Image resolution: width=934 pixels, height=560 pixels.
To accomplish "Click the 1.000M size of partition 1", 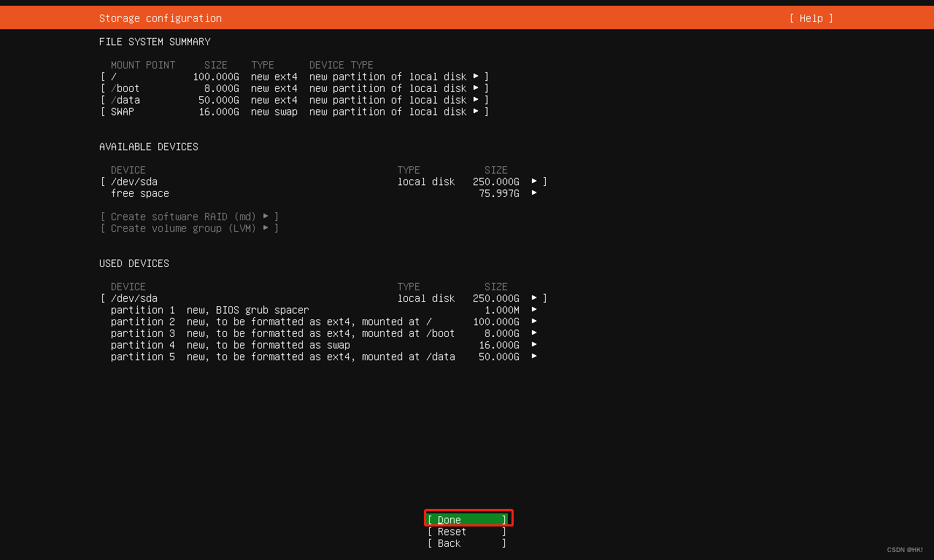I will click(x=502, y=310).
